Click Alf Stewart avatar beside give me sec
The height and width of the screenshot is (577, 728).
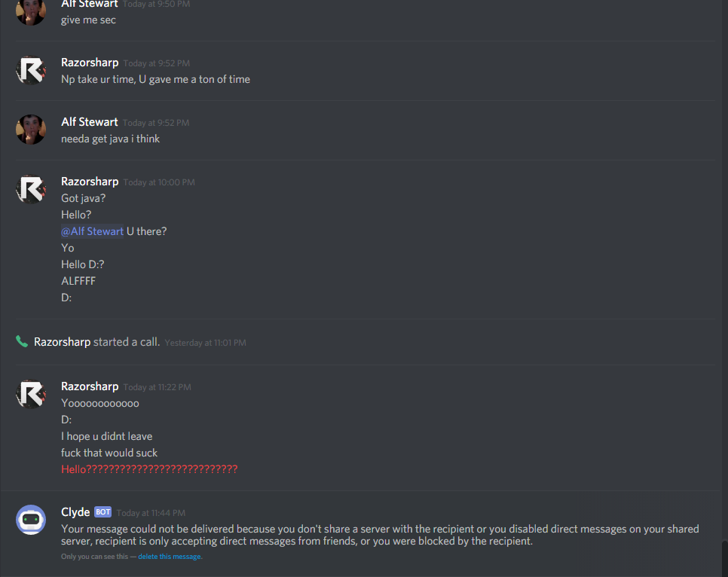(31, 11)
